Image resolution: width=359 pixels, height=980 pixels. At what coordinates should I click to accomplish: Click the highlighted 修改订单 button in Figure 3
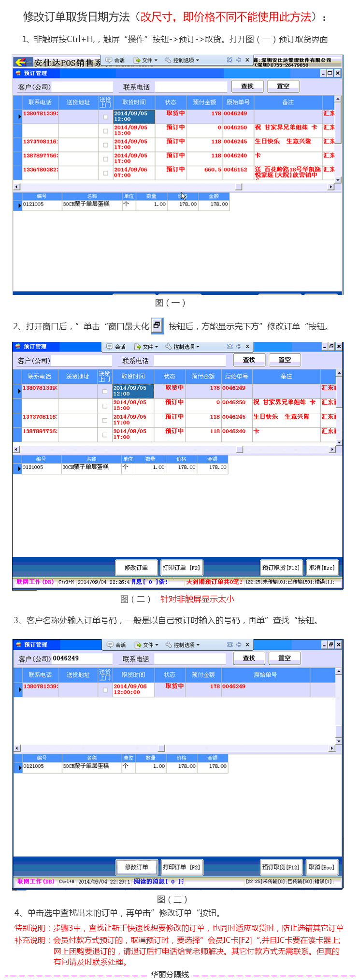click(137, 867)
